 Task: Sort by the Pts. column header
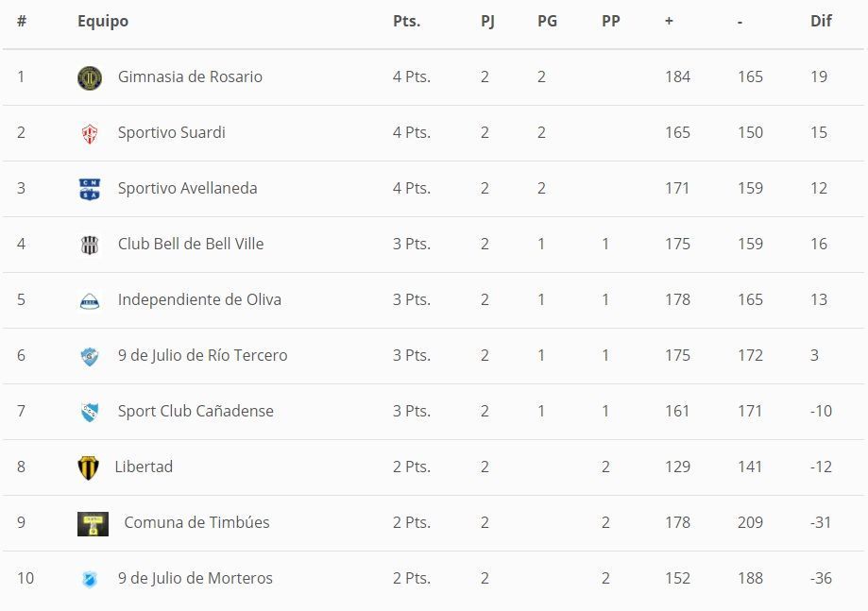[x=406, y=21]
